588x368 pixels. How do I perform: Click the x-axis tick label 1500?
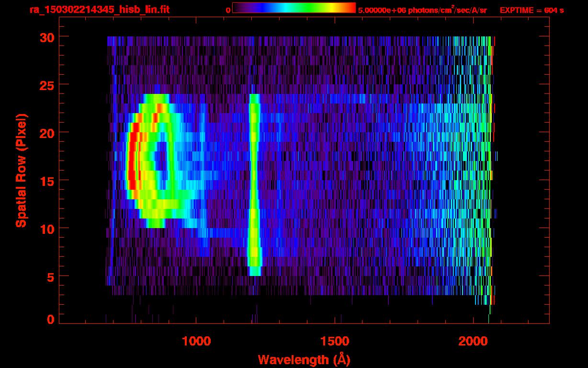click(x=335, y=341)
